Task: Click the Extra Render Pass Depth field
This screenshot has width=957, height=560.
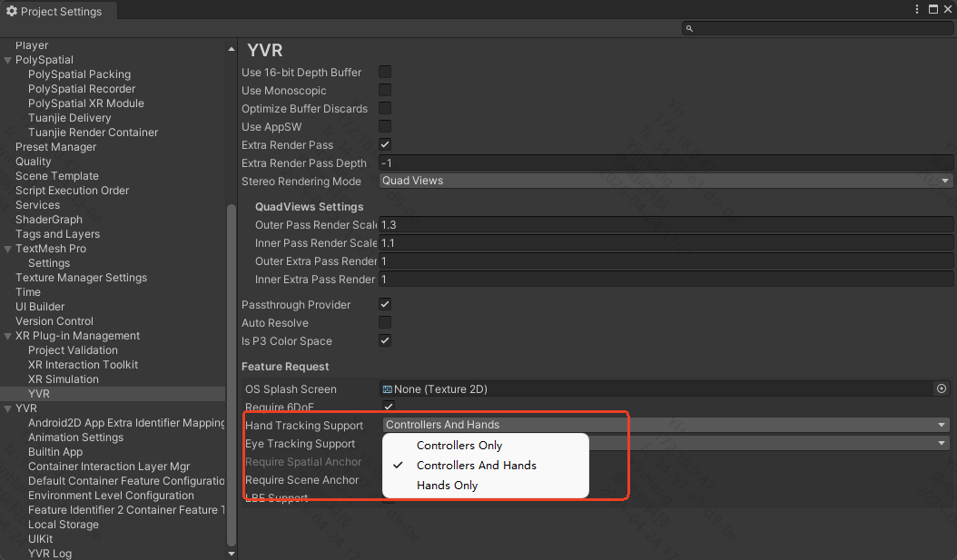Action: point(666,163)
